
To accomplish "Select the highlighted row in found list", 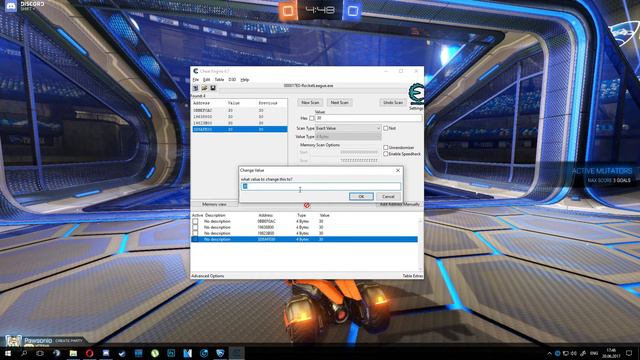I will (x=240, y=129).
